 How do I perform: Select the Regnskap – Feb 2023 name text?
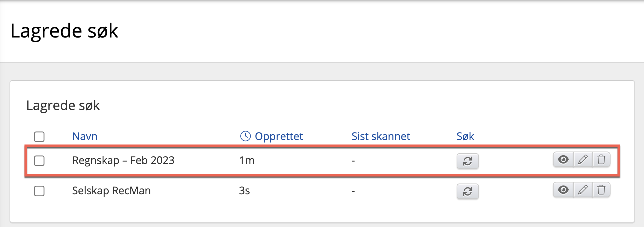123,160
